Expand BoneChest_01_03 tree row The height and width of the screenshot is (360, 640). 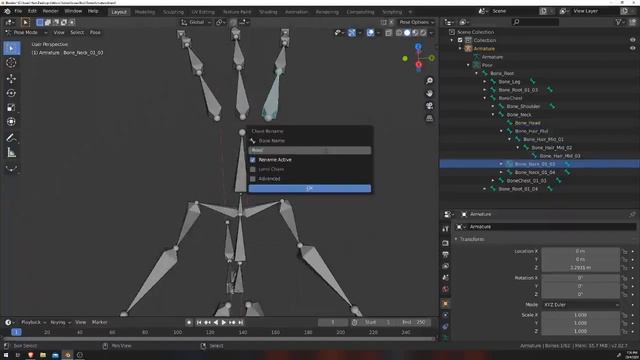493,180
